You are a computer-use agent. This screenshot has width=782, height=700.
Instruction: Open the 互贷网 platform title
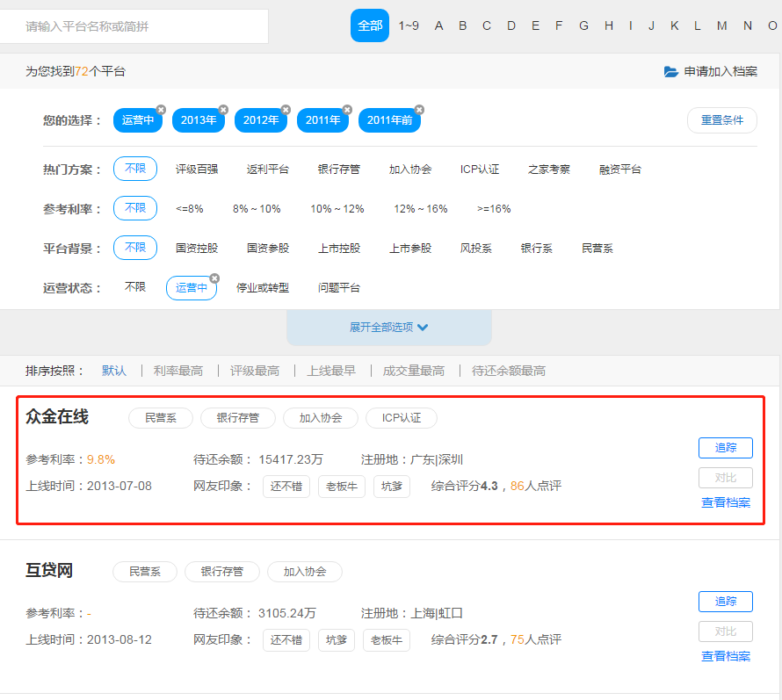(49, 570)
